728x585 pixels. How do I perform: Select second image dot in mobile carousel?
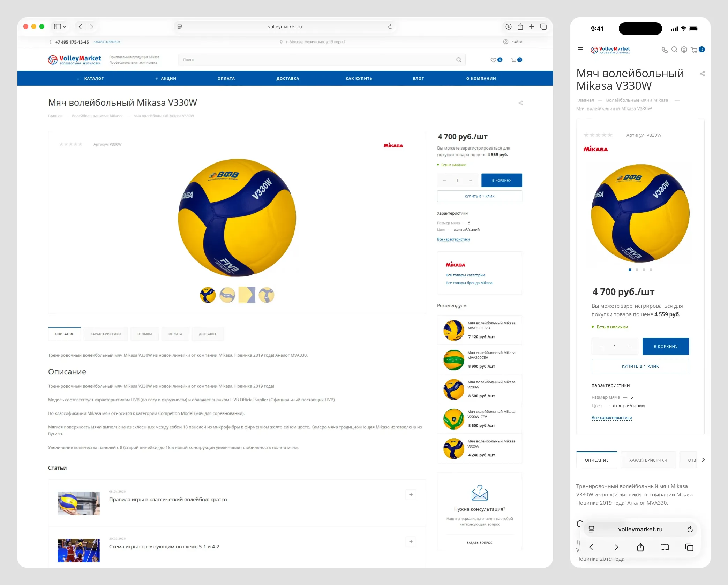[x=637, y=270]
